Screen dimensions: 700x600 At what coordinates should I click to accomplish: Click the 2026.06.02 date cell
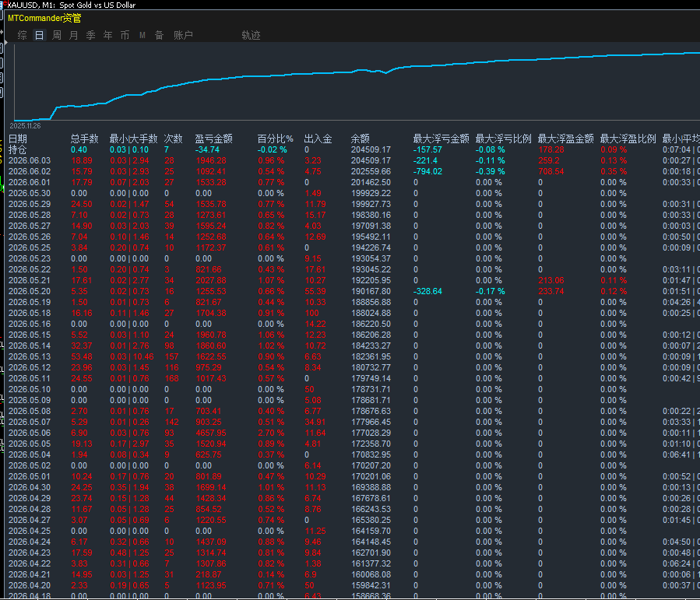click(x=30, y=171)
